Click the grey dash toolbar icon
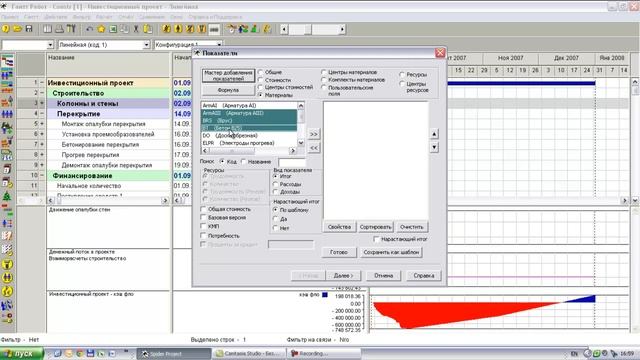This screenshot has width=640, height=360. pyautogui.click(x=214, y=29)
